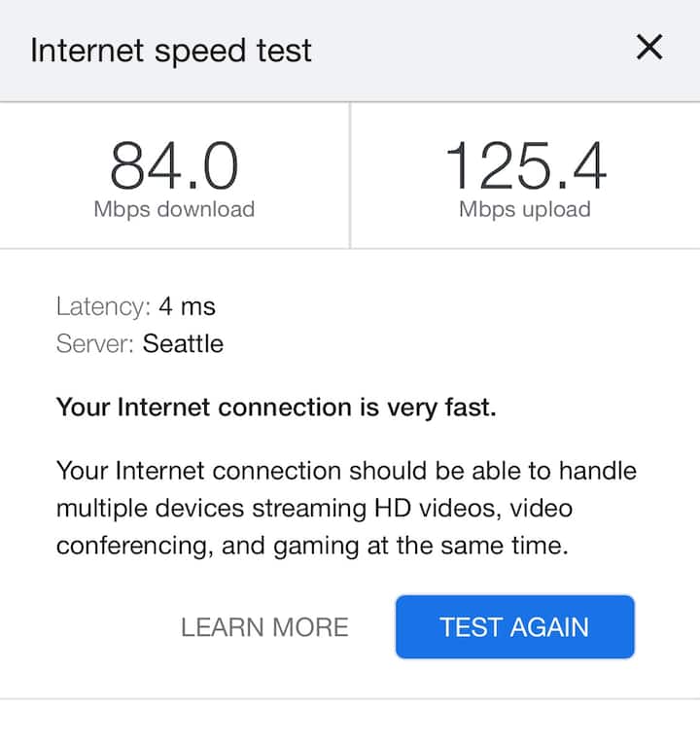Click the word "Mbps" under 125.4
The width and height of the screenshot is (700, 744).
(489, 209)
